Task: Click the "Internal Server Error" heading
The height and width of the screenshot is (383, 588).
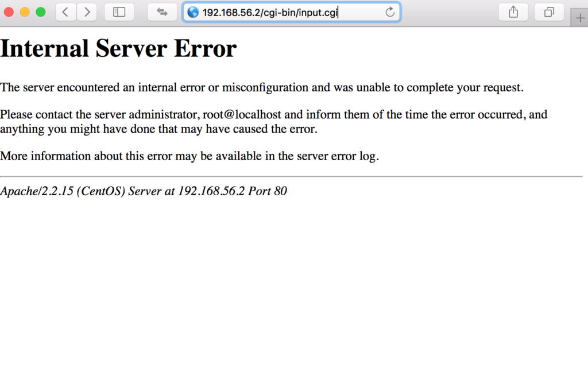Action: [x=118, y=48]
